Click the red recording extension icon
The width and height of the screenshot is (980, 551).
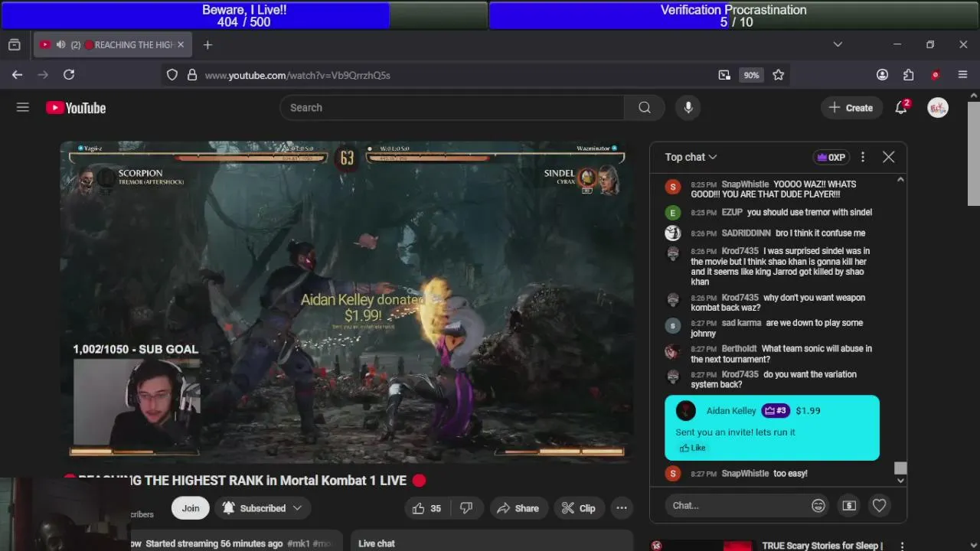pyautogui.click(x=935, y=75)
